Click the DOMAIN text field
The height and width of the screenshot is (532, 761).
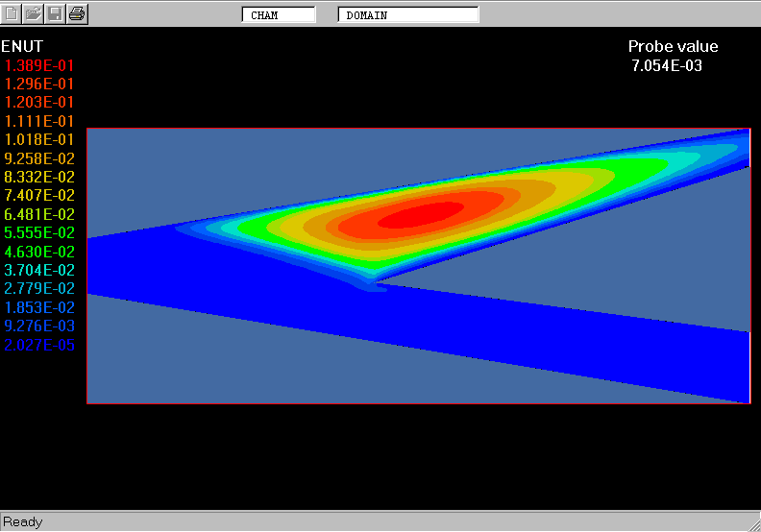407,15
